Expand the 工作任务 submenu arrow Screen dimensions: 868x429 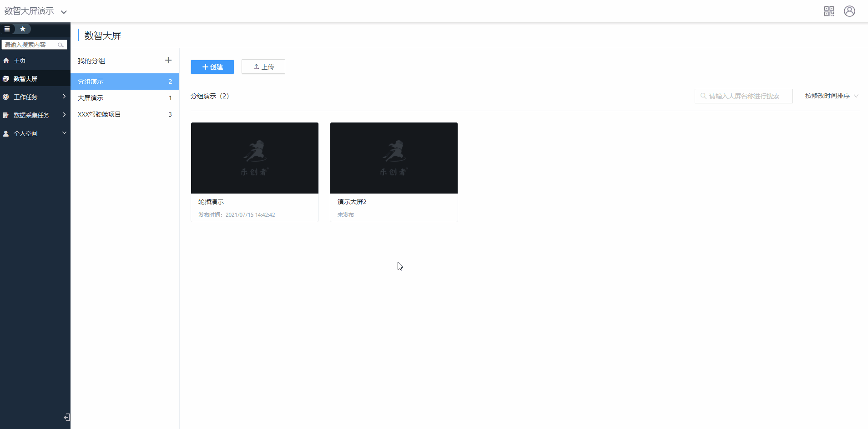point(64,97)
